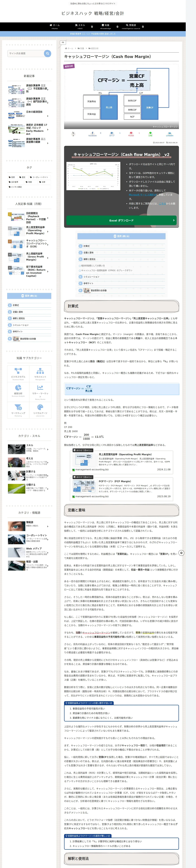Share the article on LinkedIn

click(170, 134)
